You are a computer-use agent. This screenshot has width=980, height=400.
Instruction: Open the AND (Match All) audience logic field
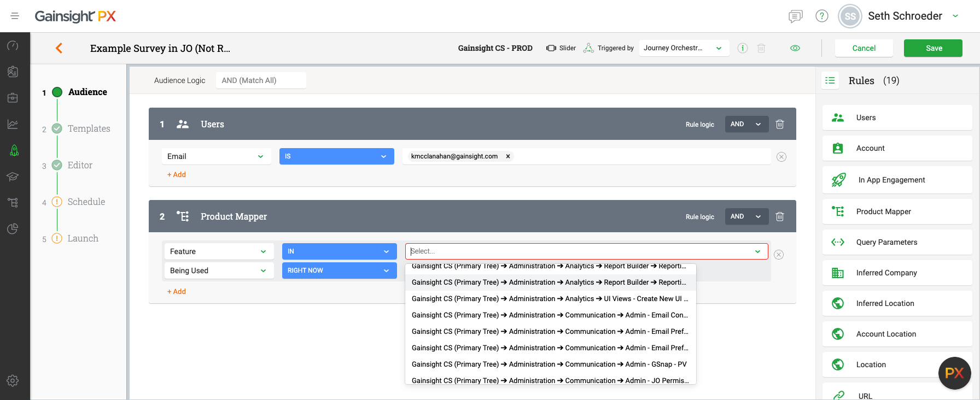click(261, 80)
